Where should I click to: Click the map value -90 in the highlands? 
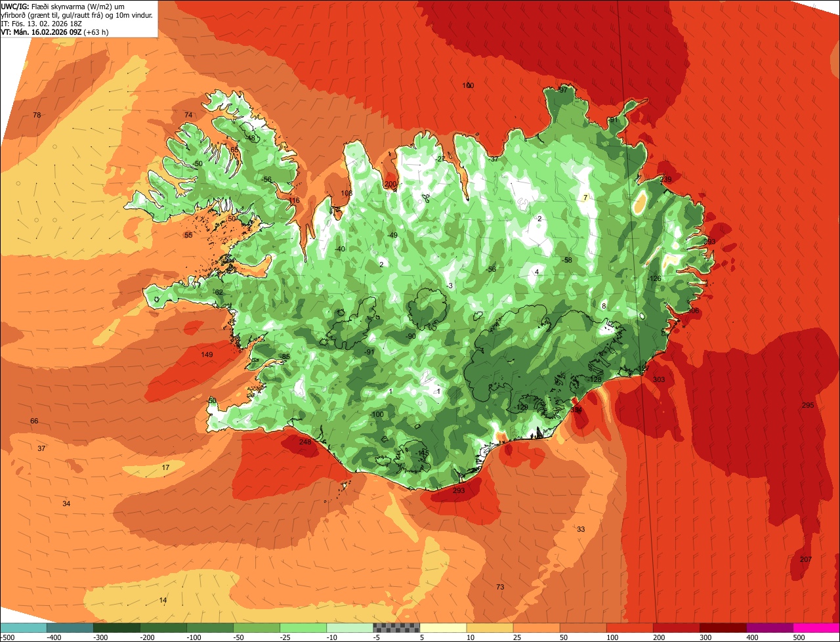(410, 337)
